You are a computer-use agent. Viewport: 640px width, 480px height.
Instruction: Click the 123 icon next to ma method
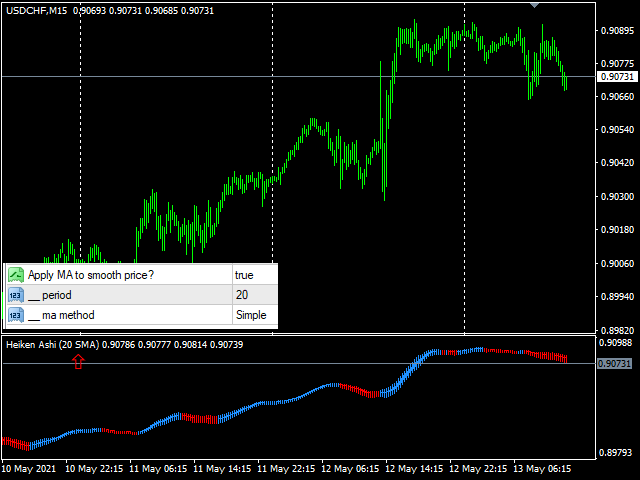(15, 316)
